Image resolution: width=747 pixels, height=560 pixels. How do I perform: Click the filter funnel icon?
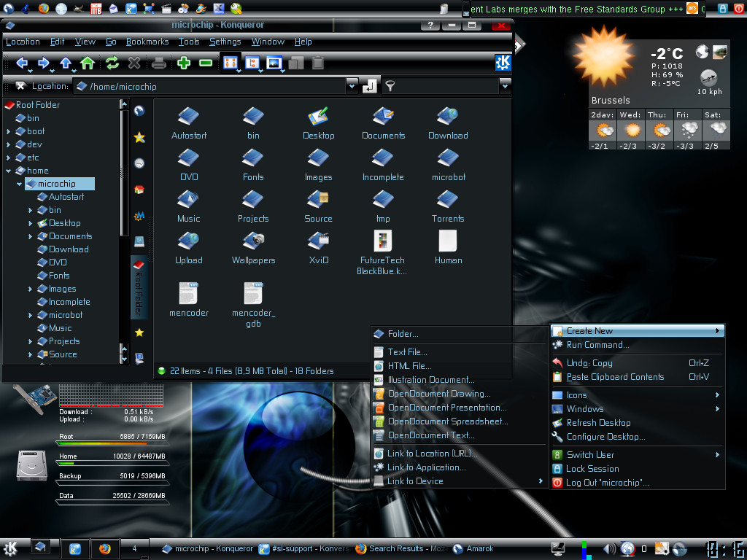click(390, 86)
